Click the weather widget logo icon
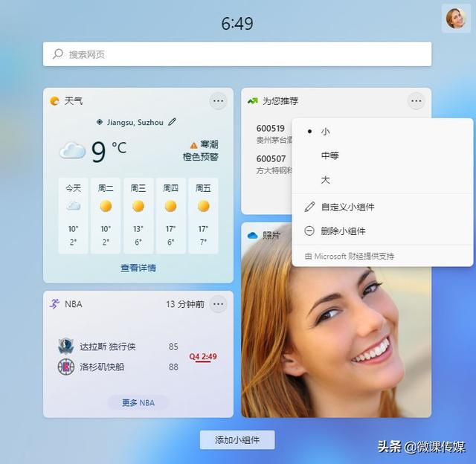 coord(54,100)
